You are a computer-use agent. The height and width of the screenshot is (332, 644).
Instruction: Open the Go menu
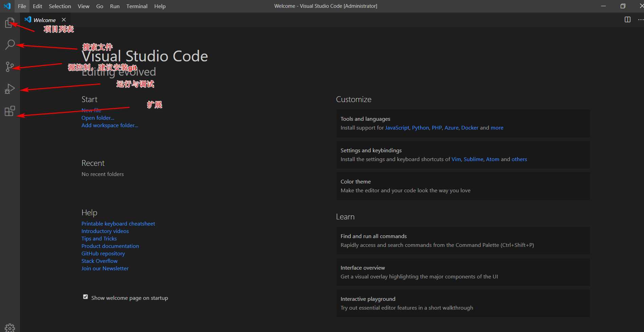99,6
